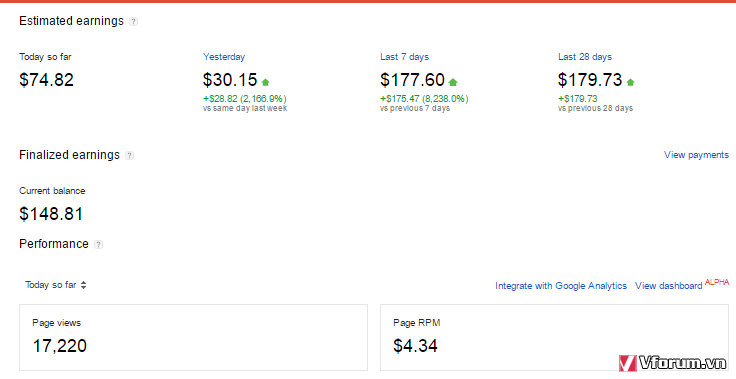The height and width of the screenshot is (379, 736).
Task: Click today's earnings value $74.82
Action: (x=46, y=80)
